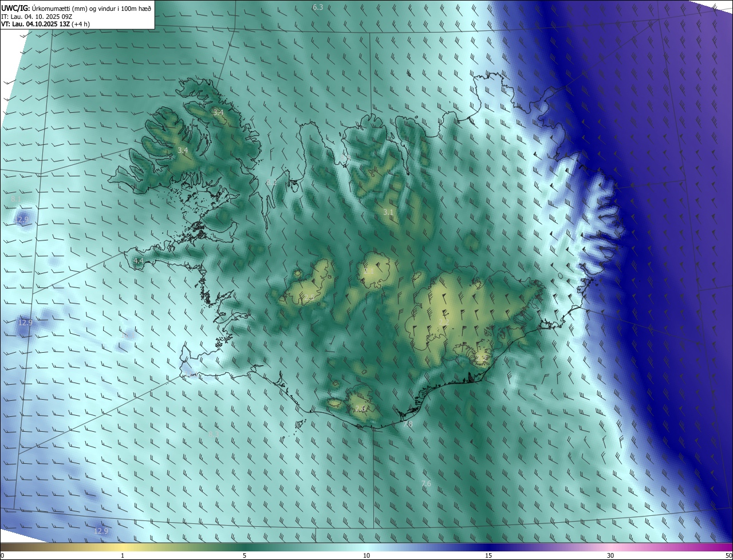The image size is (733, 560).
Task: Click the '0' tick on the color scale
Action: tap(2, 555)
